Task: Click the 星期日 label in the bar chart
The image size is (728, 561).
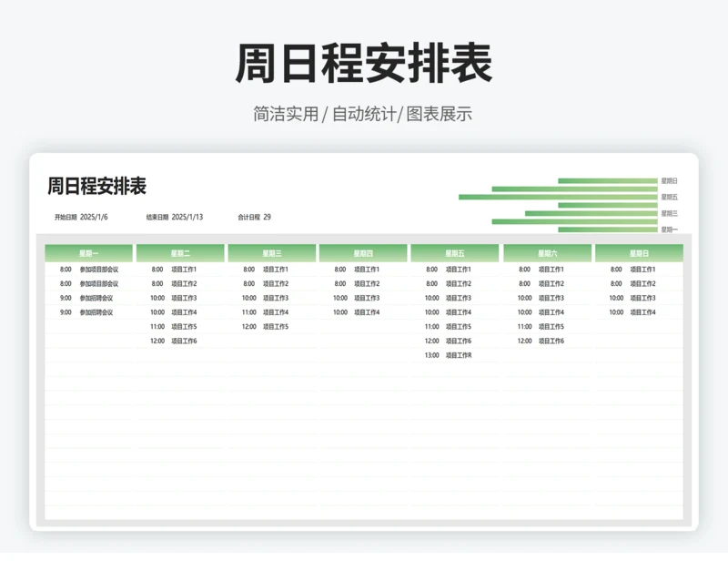Action: [x=669, y=181]
